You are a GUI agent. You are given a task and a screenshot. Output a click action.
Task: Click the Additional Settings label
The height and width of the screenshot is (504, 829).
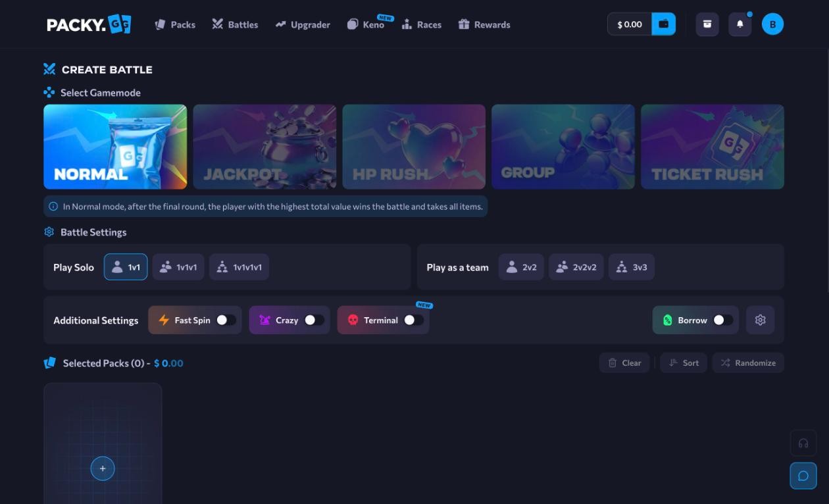pyautogui.click(x=96, y=320)
